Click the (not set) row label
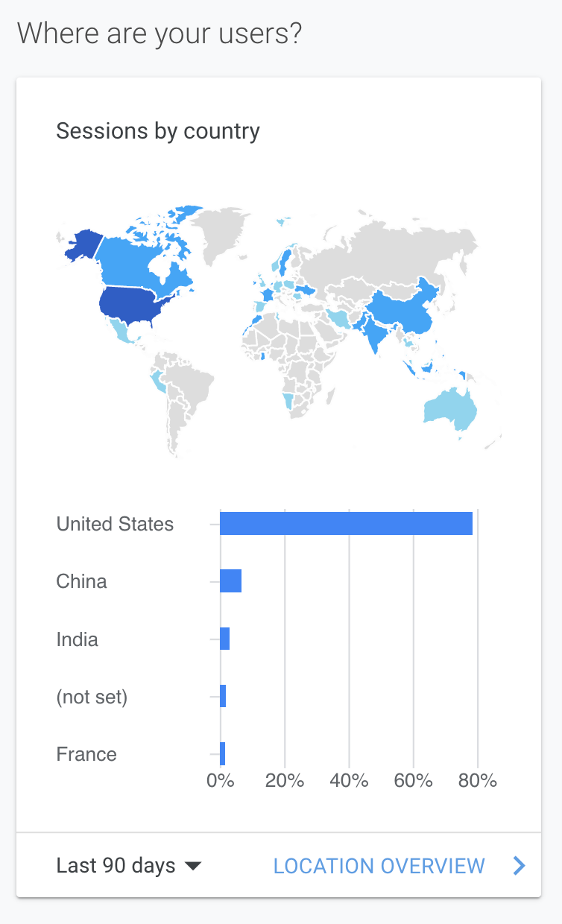 pos(92,697)
